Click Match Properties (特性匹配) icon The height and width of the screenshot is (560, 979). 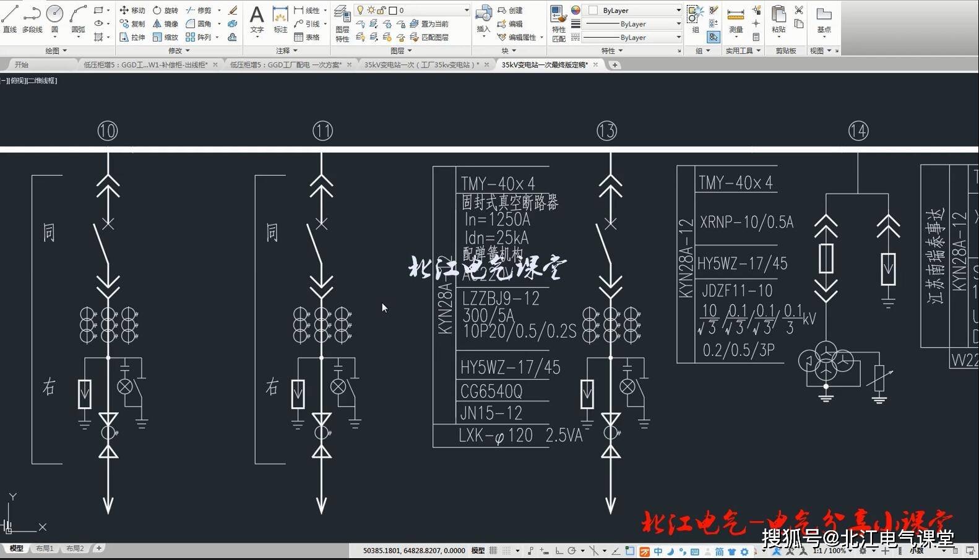click(558, 24)
